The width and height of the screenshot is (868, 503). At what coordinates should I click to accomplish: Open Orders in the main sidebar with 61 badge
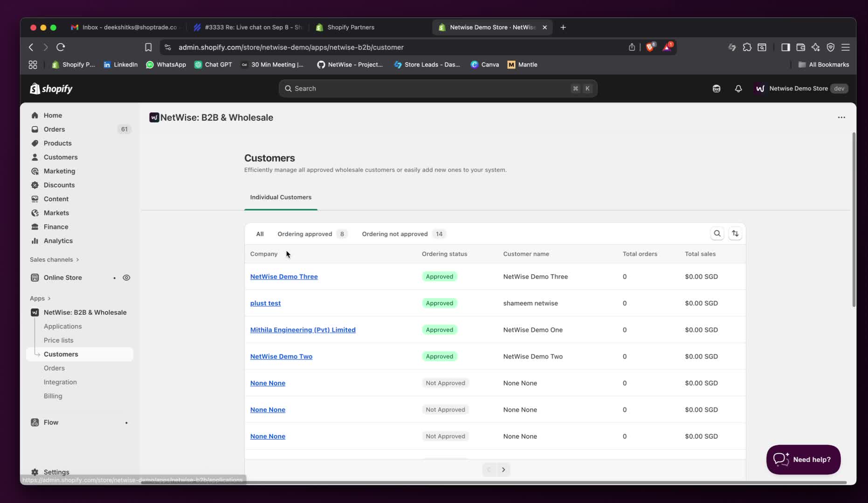54,129
